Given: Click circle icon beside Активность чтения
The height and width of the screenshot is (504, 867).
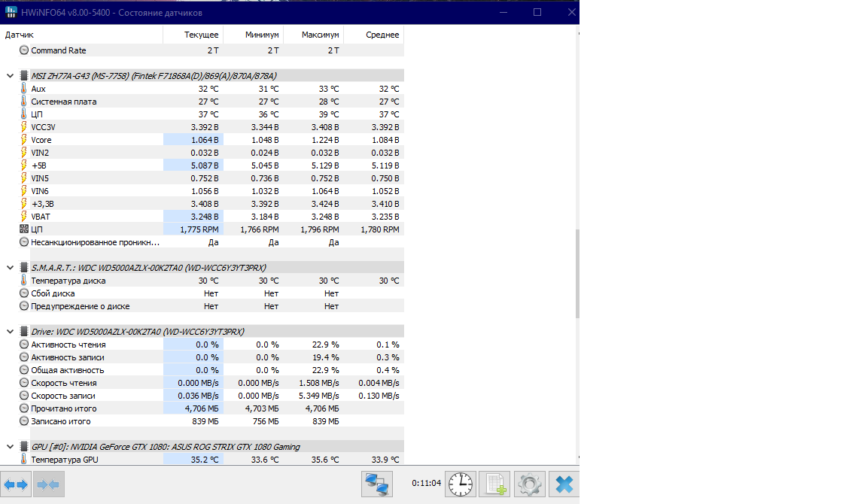Looking at the screenshot, I should 24,345.
